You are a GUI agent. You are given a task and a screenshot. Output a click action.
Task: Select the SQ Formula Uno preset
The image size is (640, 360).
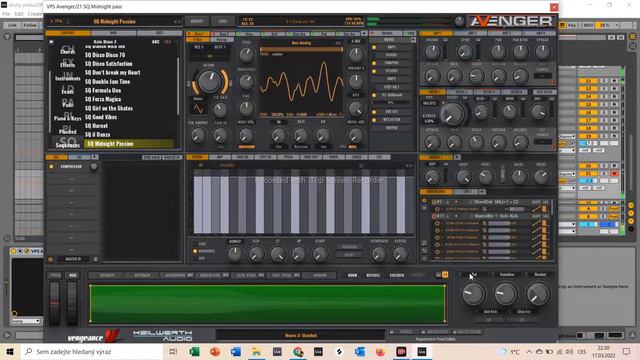click(x=103, y=91)
